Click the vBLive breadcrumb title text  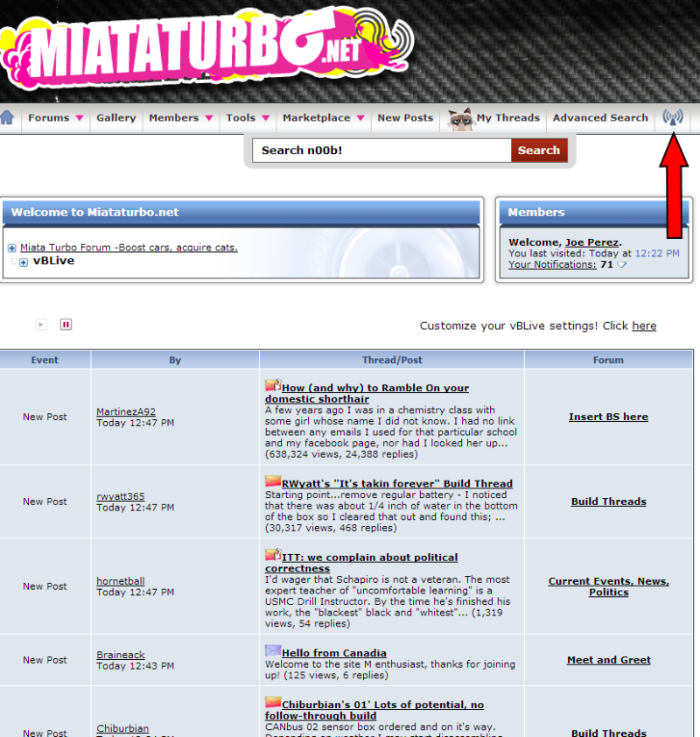point(53,260)
